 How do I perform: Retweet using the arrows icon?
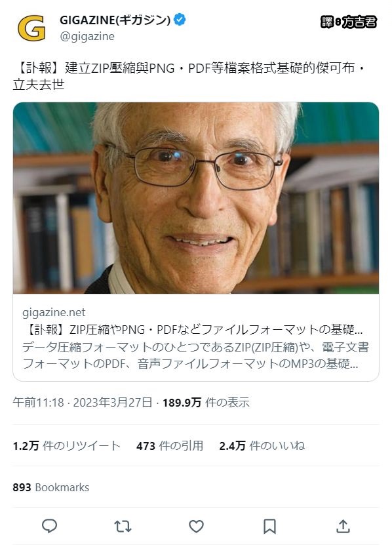(123, 526)
